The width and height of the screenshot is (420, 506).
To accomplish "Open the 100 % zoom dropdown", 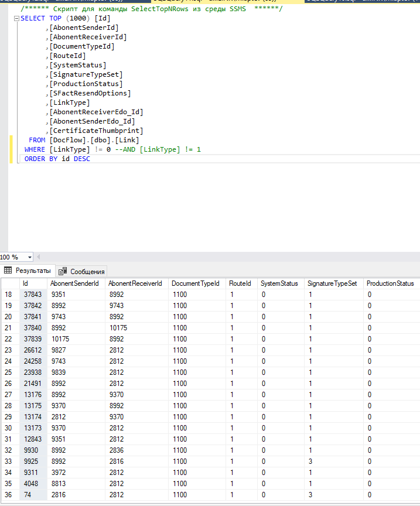I will pyautogui.click(x=30, y=257).
